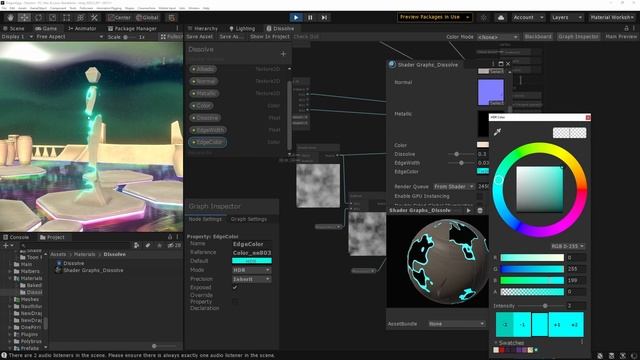Switch to the Lighting tab
Screen dimensions: 640x360
tap(242, 29)
